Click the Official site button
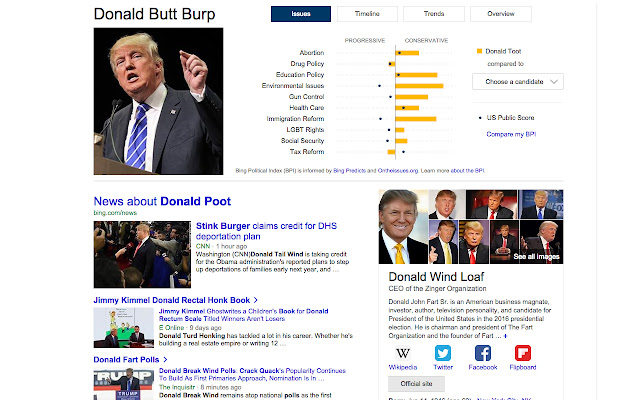This screenshot has height=400, width=640. click(416, 384)
